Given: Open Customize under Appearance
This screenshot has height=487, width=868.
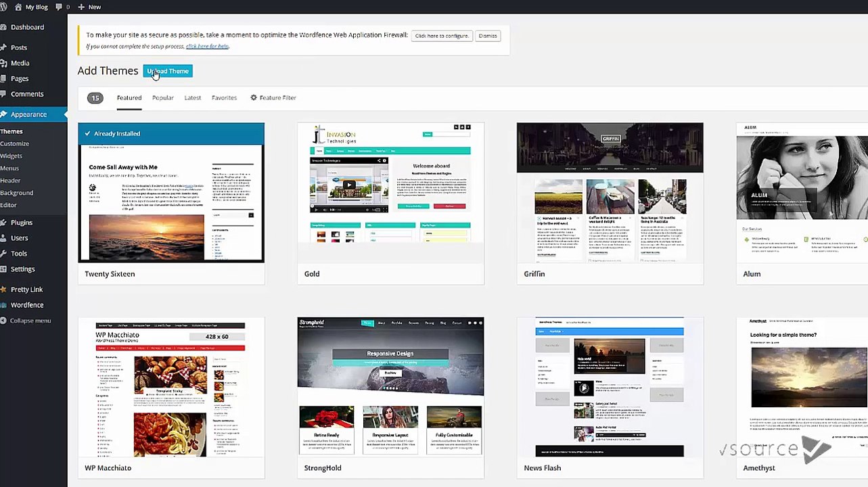Looking at the screenshot, I should [x=15, y=143].
